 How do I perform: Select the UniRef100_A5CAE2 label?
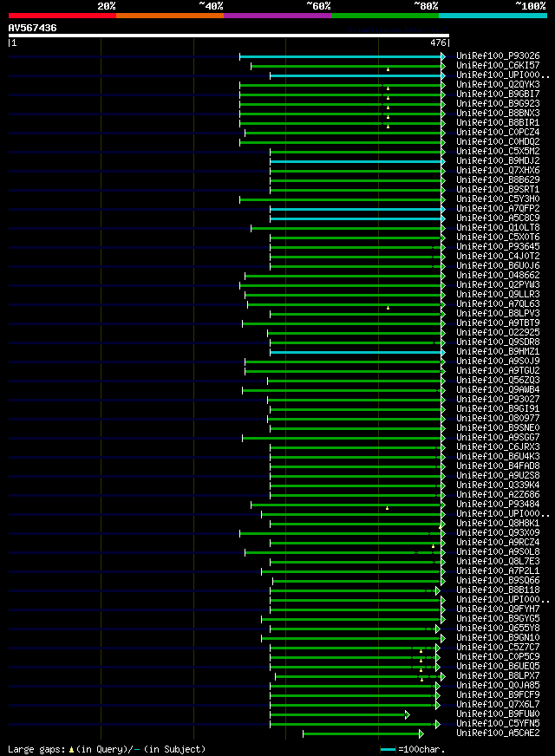point(498,733)
